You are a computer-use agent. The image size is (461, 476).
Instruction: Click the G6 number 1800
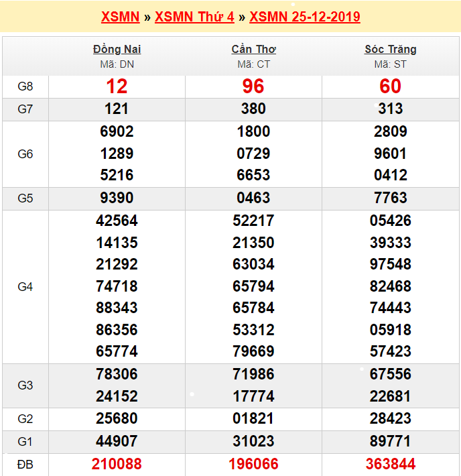pyautogui.click(x=253, y=131)
